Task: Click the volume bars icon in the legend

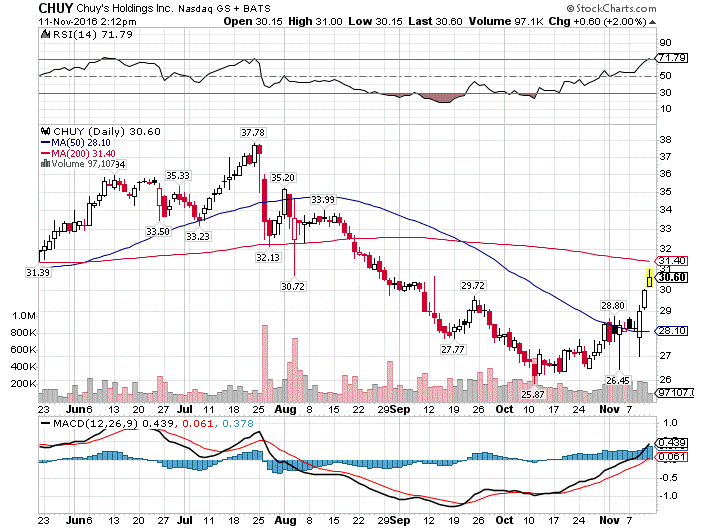Action: 45,163
